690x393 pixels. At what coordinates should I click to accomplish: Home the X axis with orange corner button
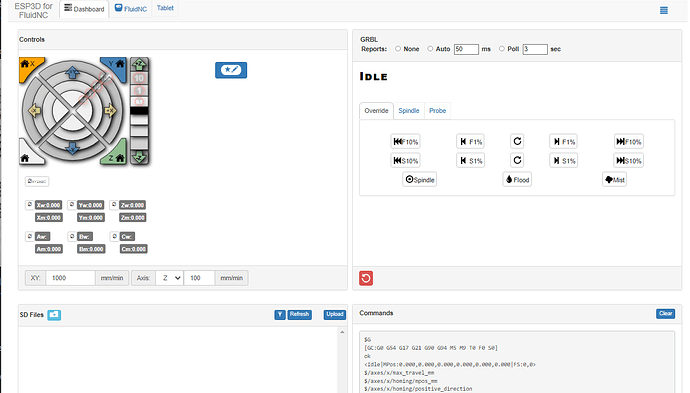pos(28,66)
